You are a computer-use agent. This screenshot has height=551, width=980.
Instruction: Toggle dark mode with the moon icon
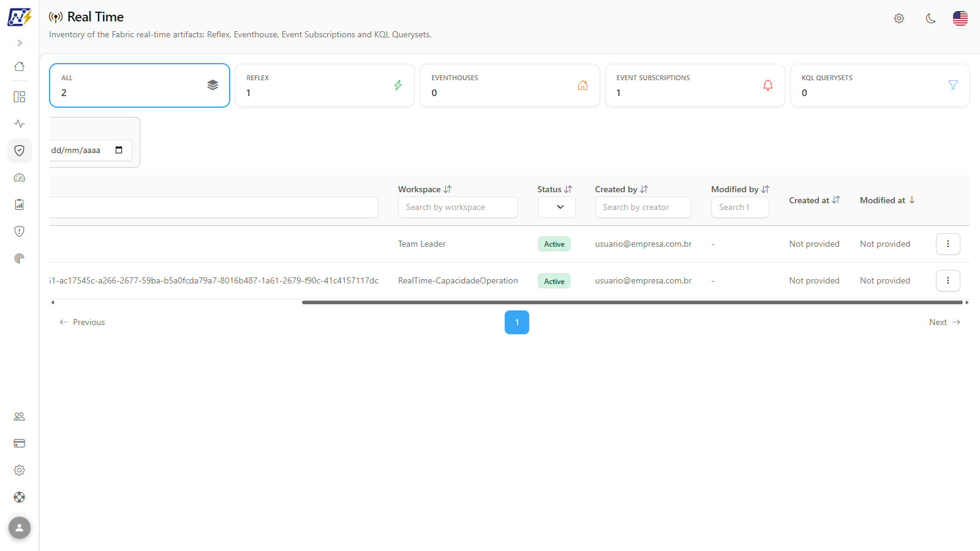pyautogui.click(x=931, y=18)
